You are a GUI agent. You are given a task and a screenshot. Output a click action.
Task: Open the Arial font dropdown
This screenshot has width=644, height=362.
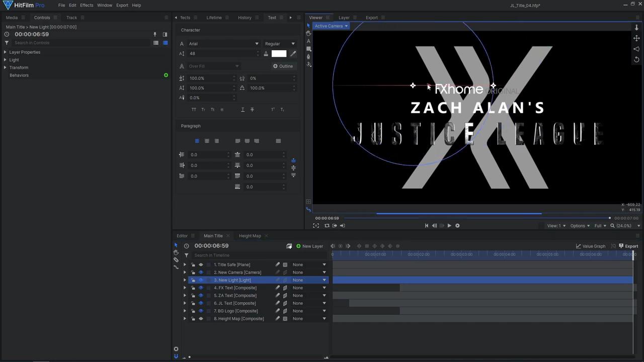click(x=223, y=44)
